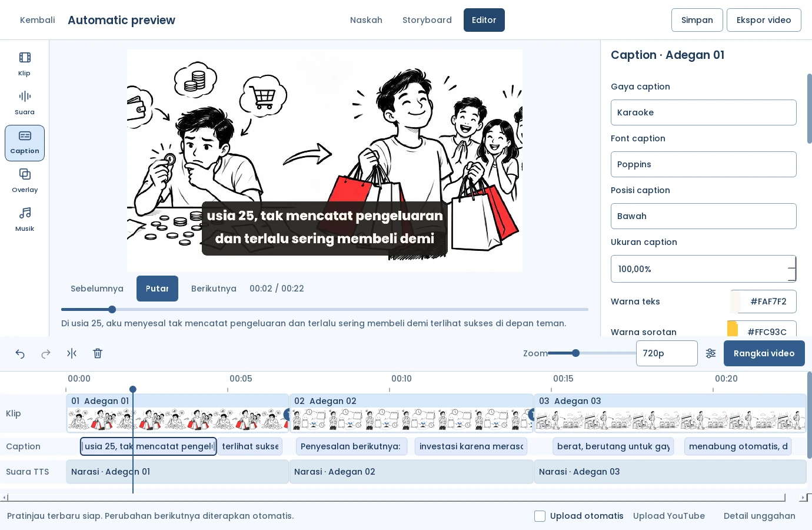812x530 pixels.
Task: Open the Suara audio panel
Action: tap(25, 104)
